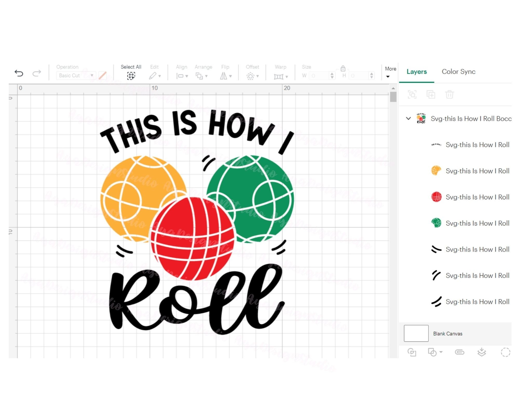Viewport: 519px width, 420px height.
Task: Click the scrollbar up arrow
Action: (393, 88)
